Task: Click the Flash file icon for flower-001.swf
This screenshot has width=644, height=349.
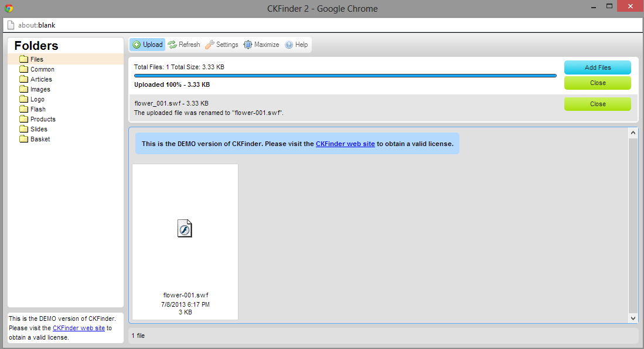Action: pyautogui.click(x=185, y=228)
